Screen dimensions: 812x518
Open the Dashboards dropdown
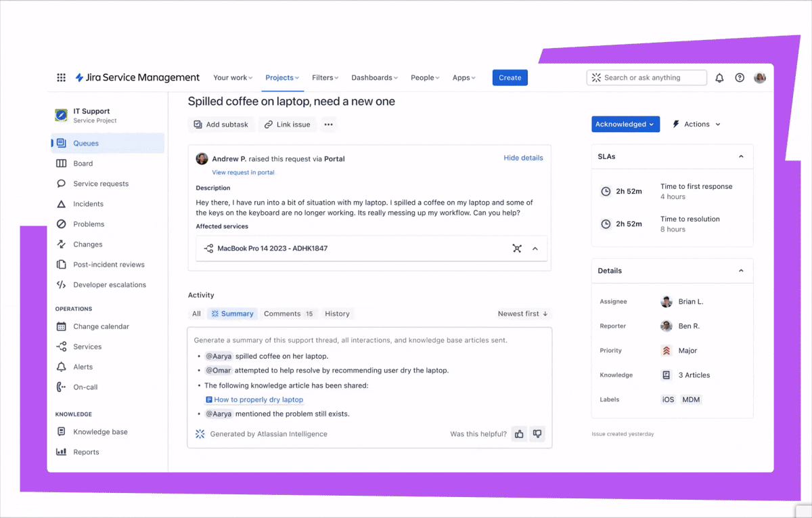pos(374,78)
